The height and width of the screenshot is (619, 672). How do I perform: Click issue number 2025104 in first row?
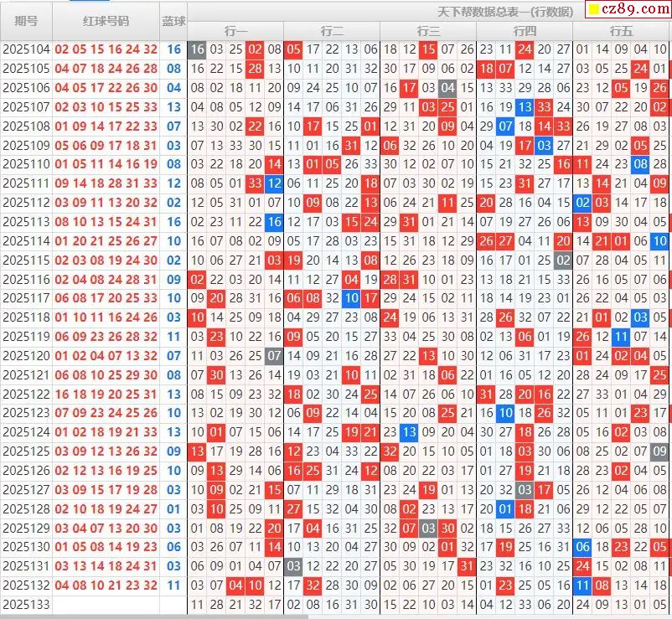(x=26, y=49)
